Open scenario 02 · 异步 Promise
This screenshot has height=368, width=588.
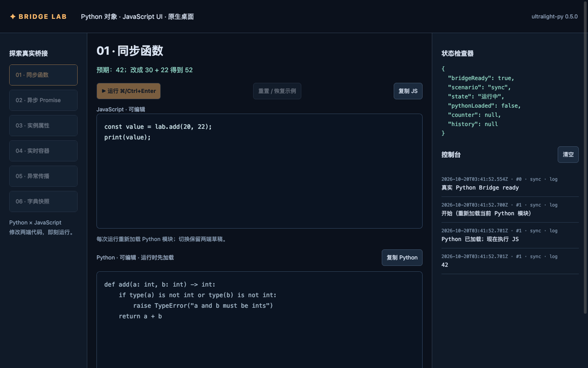click(43, 100)
